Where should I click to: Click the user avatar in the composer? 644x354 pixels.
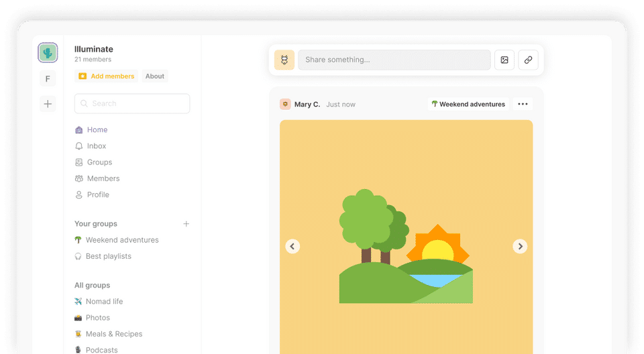(284, 60)
